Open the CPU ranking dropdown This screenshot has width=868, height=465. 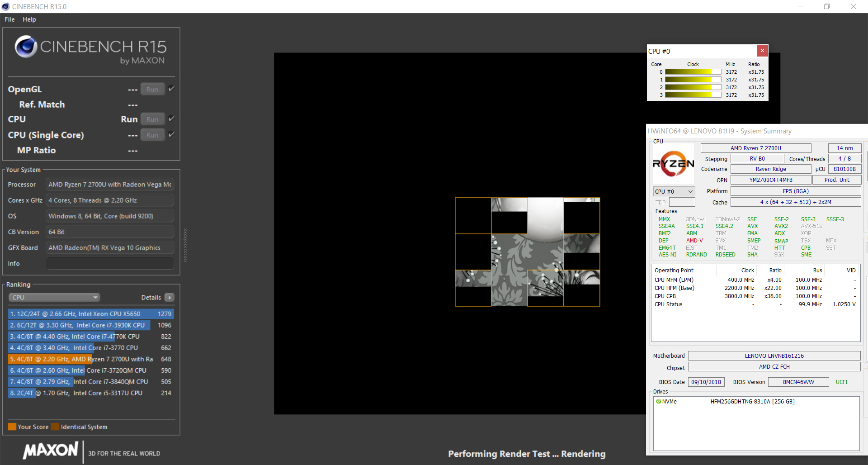click(x=54, y=297)
